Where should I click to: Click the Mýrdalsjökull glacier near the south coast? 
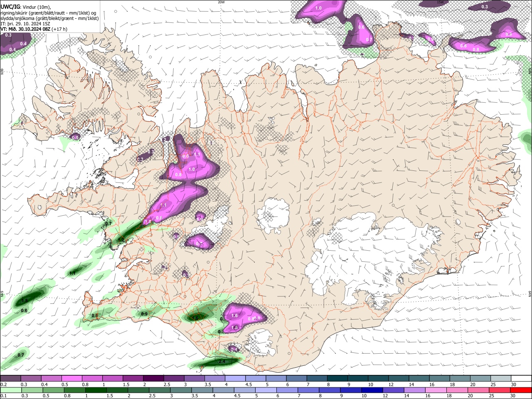[260, 343]
